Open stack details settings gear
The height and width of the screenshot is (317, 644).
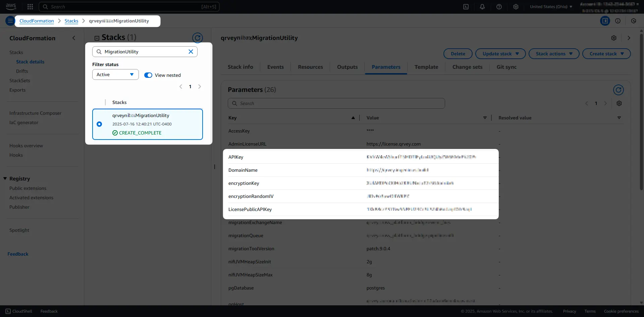[614, 38]
